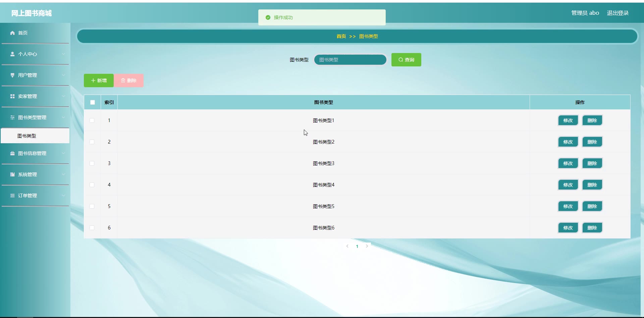Click the grid icon beside 卖家管理
The width and height of the screenshot is (644, 318).
(x=12, y=96)
